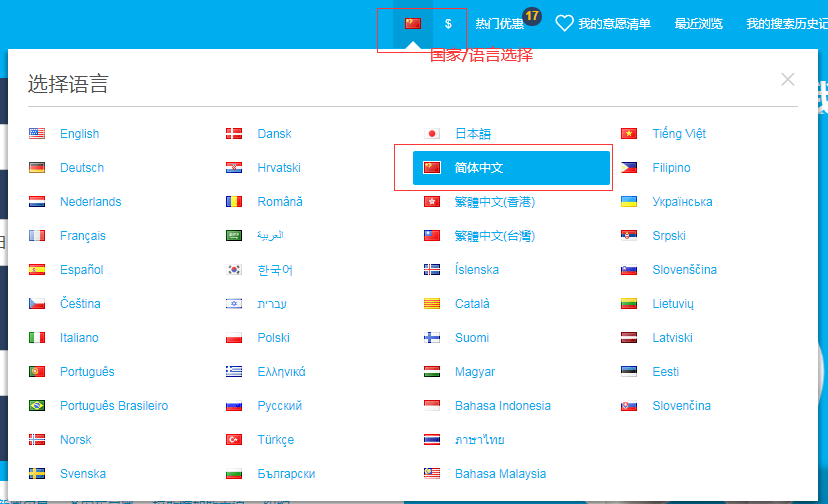Select Français language
The height and width of the screenshot is (504, 828).
tap(82, 236)
